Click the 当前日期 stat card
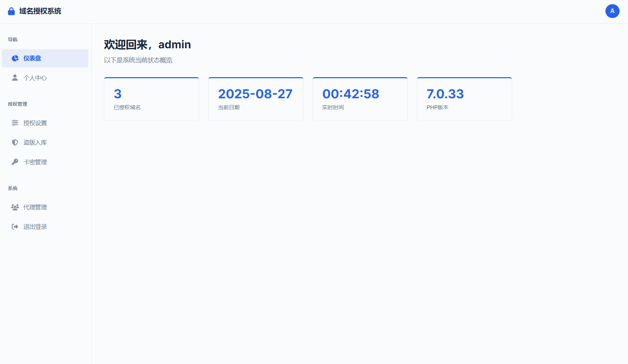The image size is (628, 364). point(256,99)
